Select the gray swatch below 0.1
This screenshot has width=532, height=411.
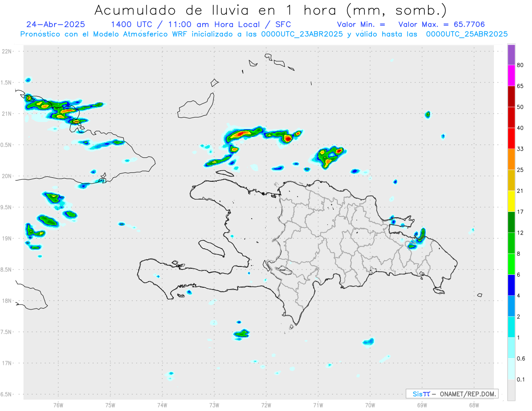point(511,390)
